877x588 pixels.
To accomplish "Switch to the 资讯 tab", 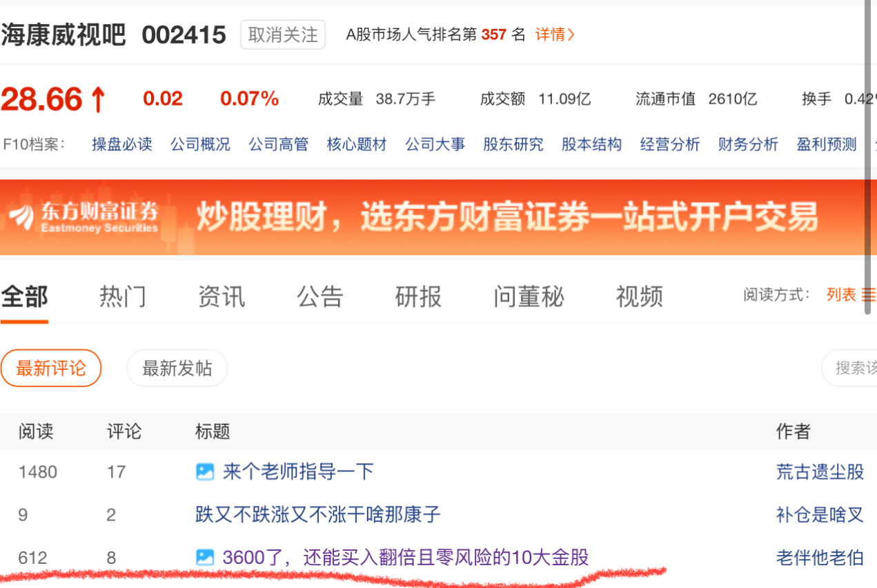I will pyautogui.click(x=221, y=297).
